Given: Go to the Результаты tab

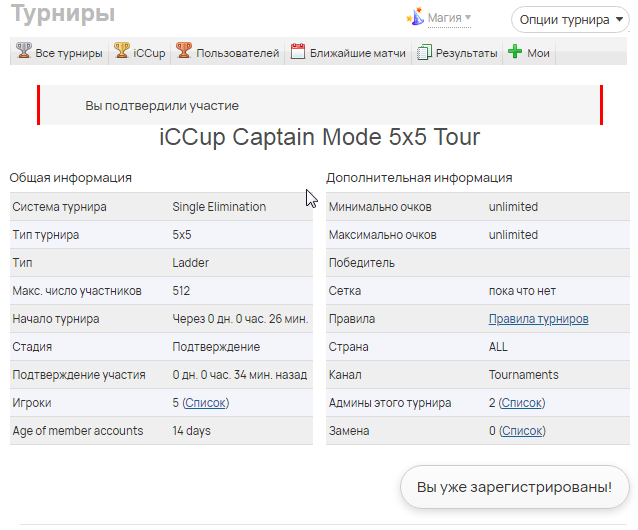Looking at the screenshot, I should click(x=466, y=53).
